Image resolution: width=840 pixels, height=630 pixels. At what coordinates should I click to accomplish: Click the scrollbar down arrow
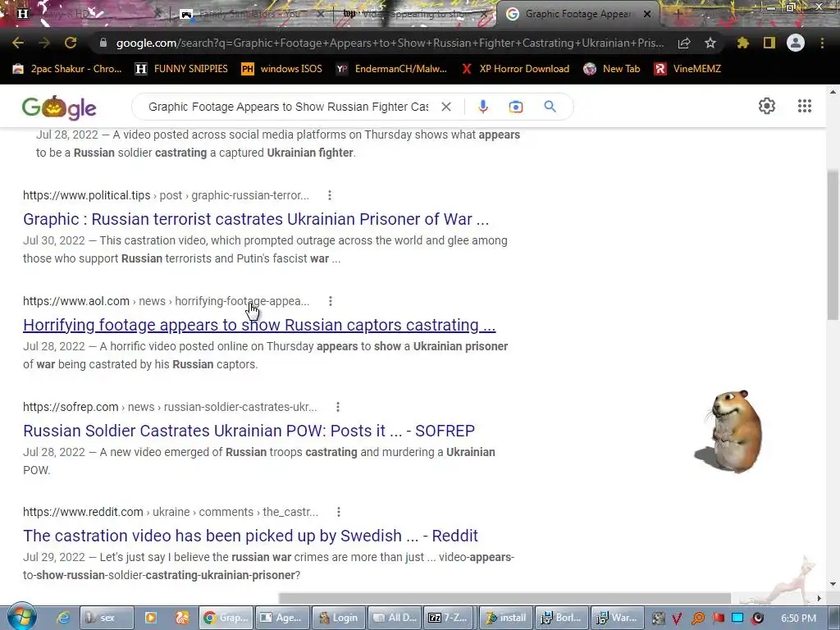833,584
